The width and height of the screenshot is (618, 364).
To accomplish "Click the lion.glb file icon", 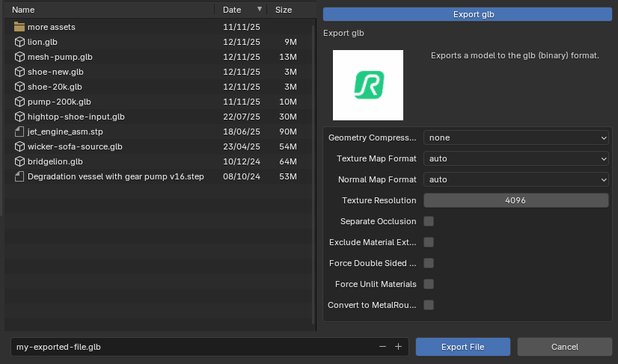I will pos(19,42).
